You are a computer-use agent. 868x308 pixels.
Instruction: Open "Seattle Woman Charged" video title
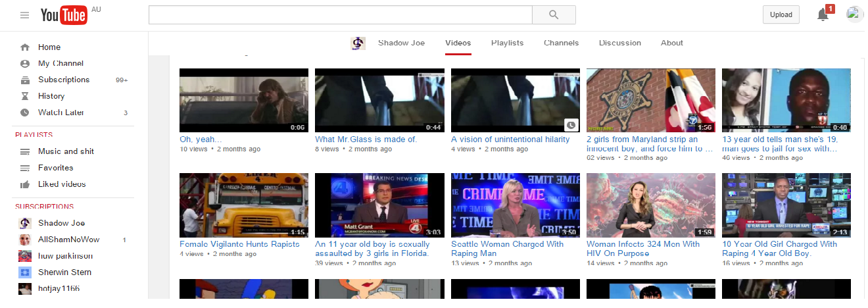507,249
